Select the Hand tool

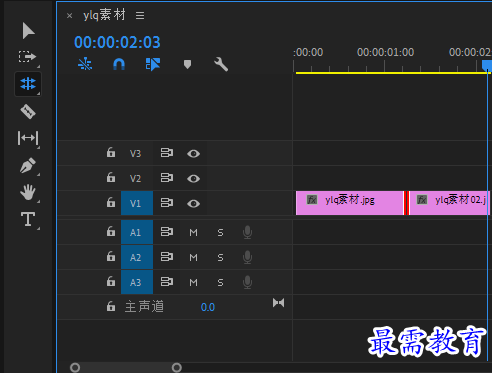click(x=28, y=192)
